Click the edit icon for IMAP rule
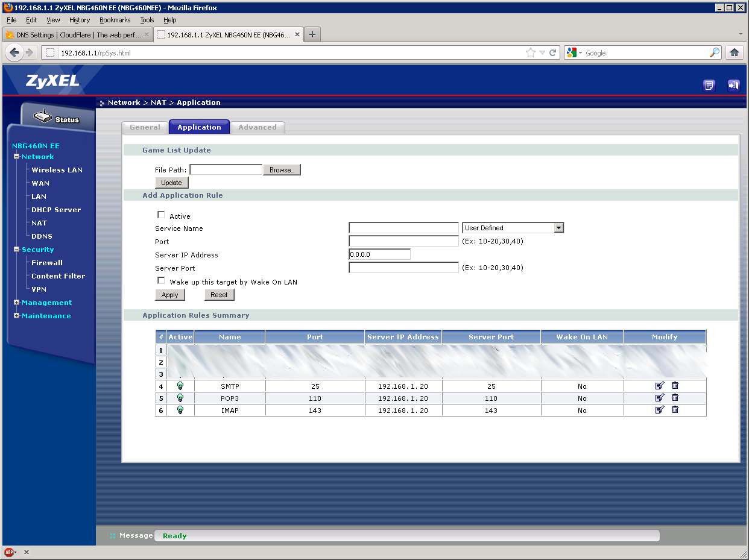749x560 pixels. (x=659, y=410)
